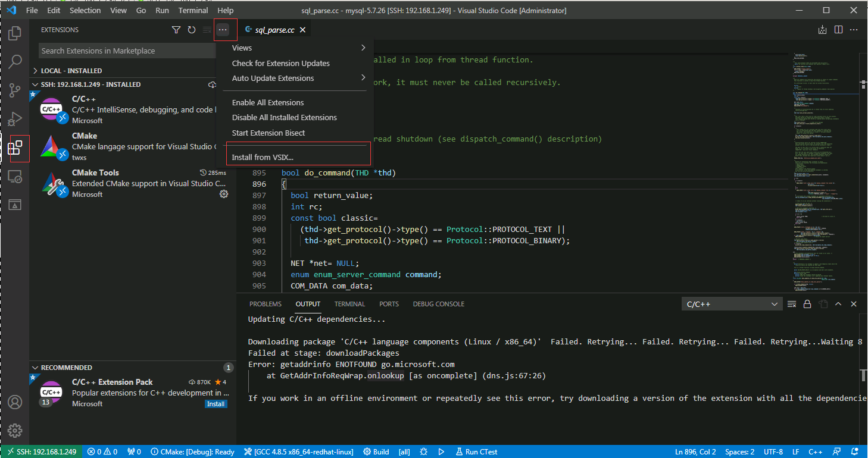Open the Source Control view

point(15,90)
